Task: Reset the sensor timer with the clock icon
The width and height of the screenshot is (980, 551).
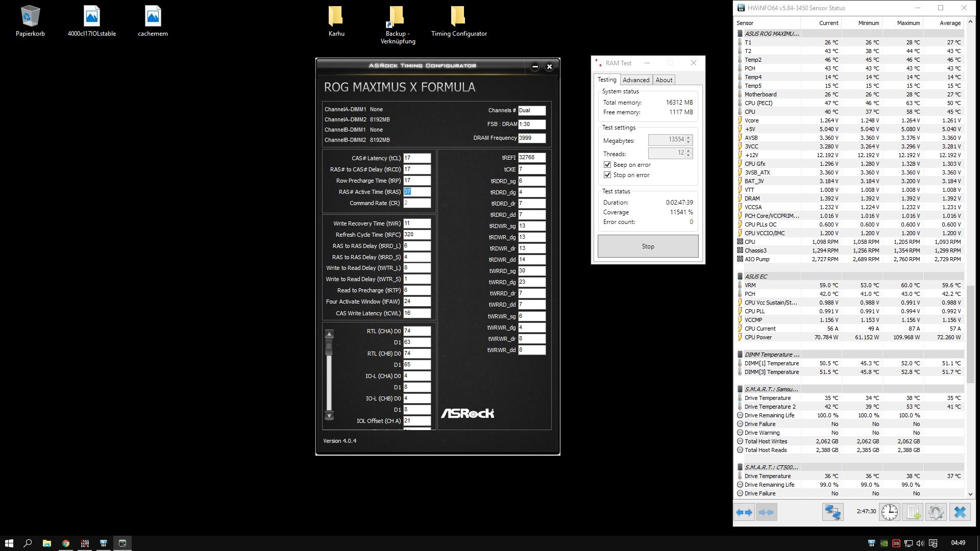Action: tap(889, 512)
